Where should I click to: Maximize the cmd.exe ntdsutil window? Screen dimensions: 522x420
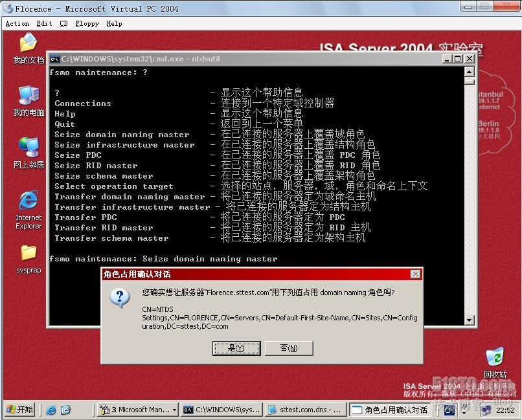[458, 59]
